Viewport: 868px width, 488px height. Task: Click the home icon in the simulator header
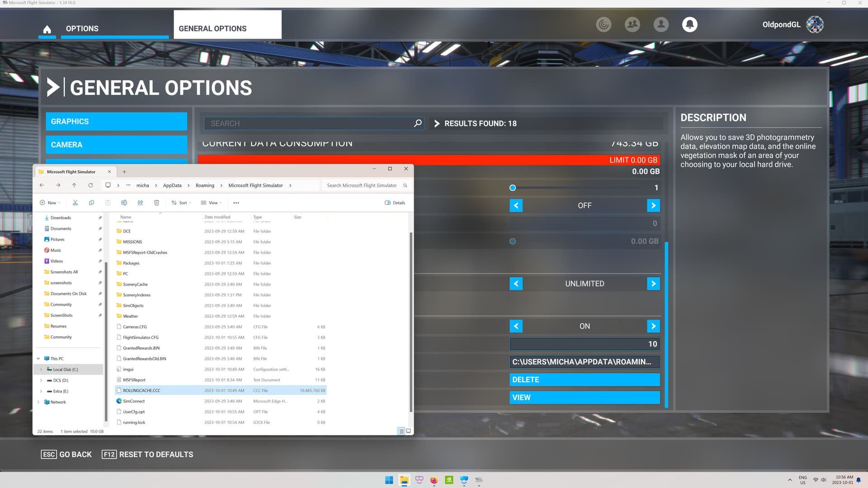click(x=47, y=29)
